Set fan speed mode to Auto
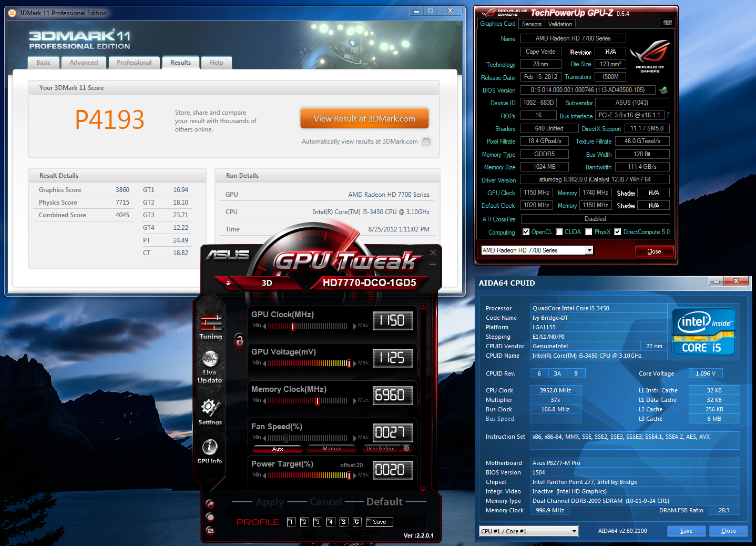This screenshot has width=756, height=546. pyautogui.click(x=278, y=449)
